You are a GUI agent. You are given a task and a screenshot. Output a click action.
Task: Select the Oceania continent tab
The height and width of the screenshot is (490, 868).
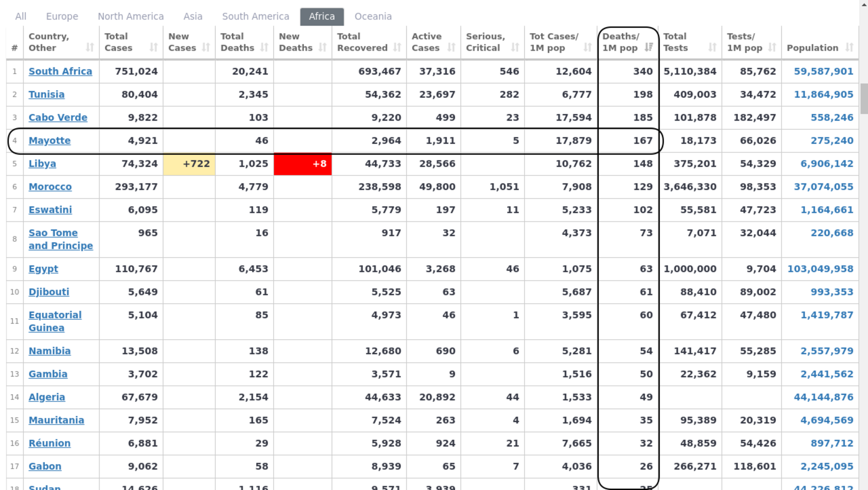click(373, 17)
